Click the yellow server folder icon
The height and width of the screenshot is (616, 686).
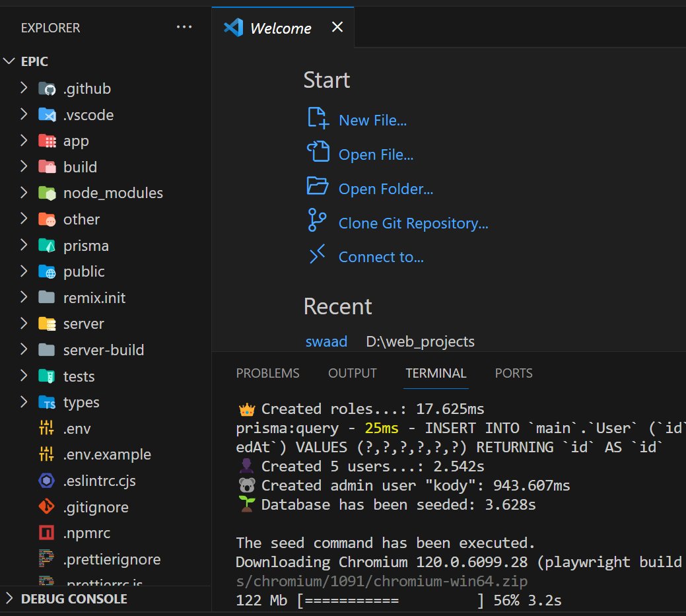pos(47,324)
